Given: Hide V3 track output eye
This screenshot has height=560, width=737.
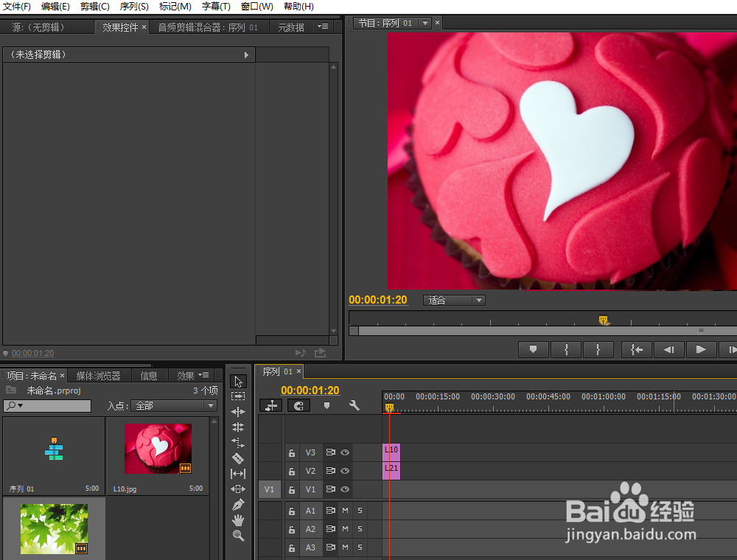Looking at the screenshot, I should point(345,452).
